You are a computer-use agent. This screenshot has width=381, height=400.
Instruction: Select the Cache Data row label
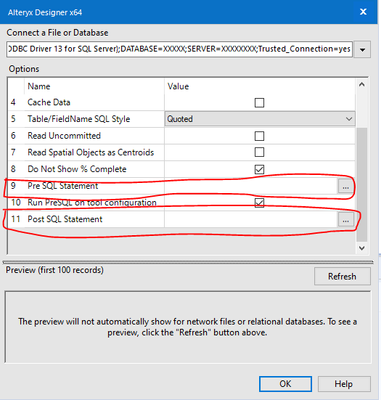pos(49,102)
